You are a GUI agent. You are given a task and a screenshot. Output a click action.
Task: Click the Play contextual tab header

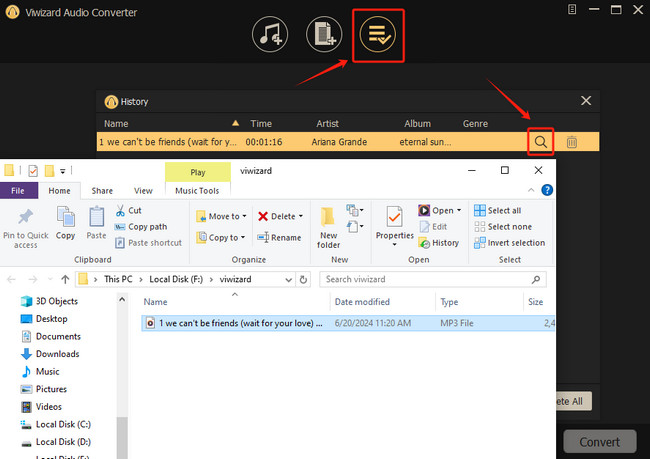(198, 172)
